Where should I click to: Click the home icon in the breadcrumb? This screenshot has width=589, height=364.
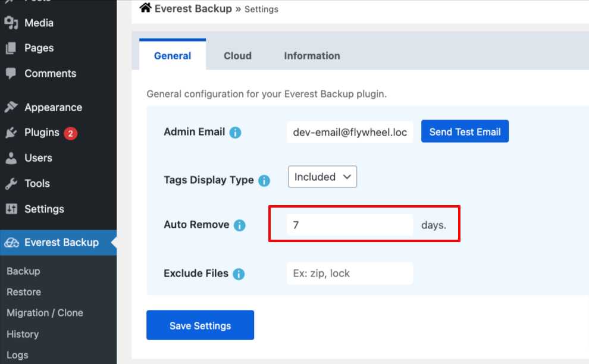[x=145, y=8]
